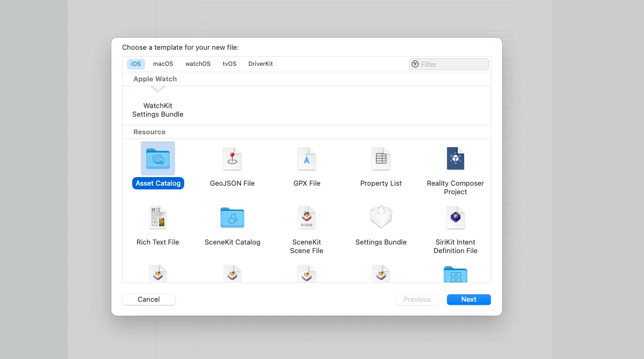Viewport: 644px width, 359px height.
Task: Click the Asset Catalog label
Action: [158, 183]
